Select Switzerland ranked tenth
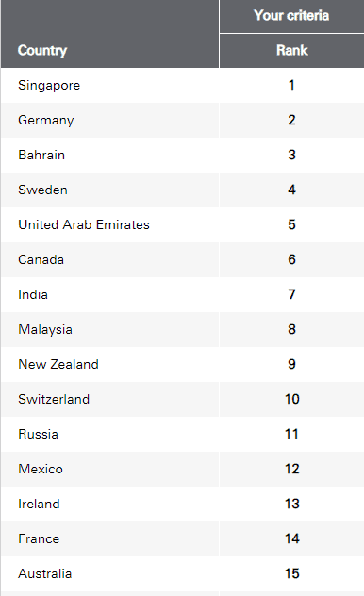The width and height of the screenshot is (364, 596). click(54, 399)
